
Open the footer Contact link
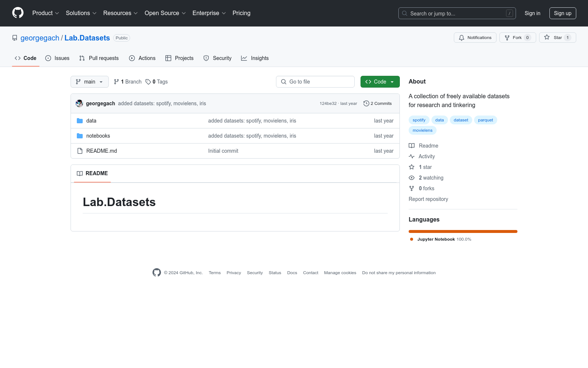point(311,273)
